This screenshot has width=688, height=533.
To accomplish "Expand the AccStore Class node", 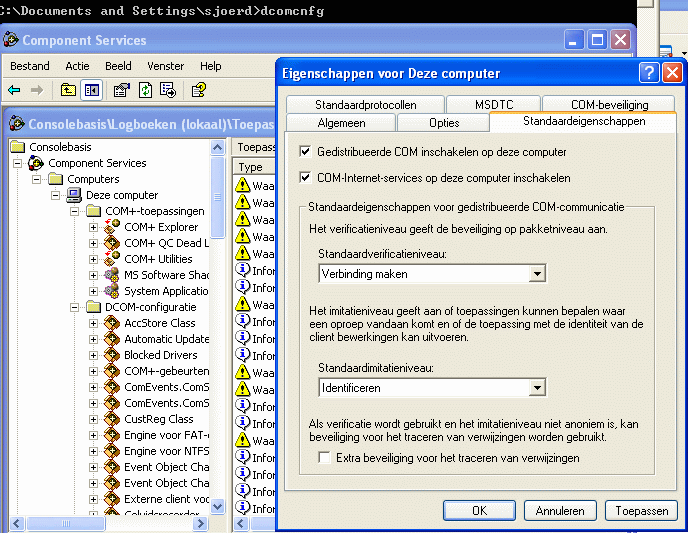I will tap(93, 323).
